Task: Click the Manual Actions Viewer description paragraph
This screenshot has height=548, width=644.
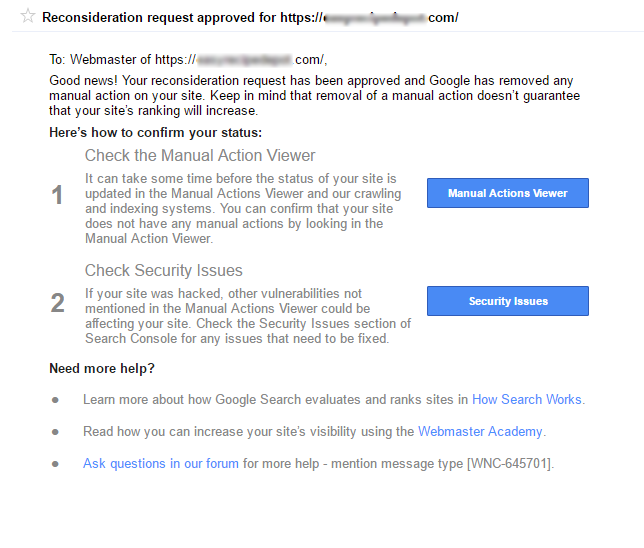Action: point(243,208)
